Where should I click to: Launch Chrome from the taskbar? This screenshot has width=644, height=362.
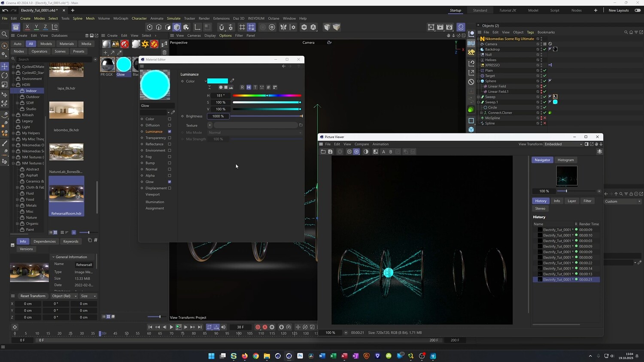click(256, 356)
